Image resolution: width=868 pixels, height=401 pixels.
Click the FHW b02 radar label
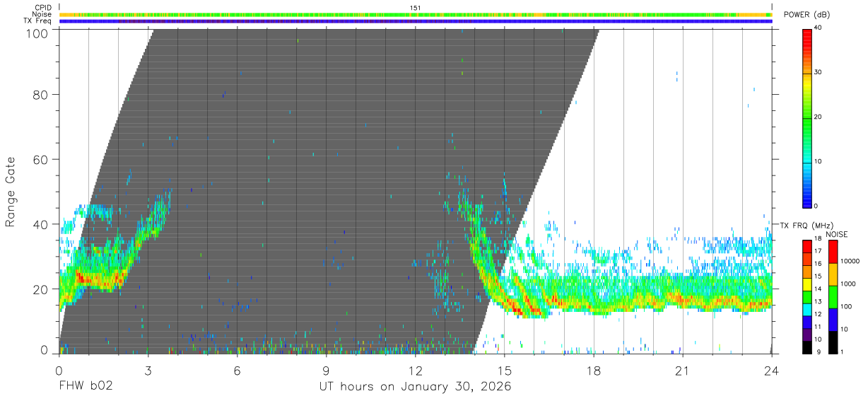click(86, 387)
